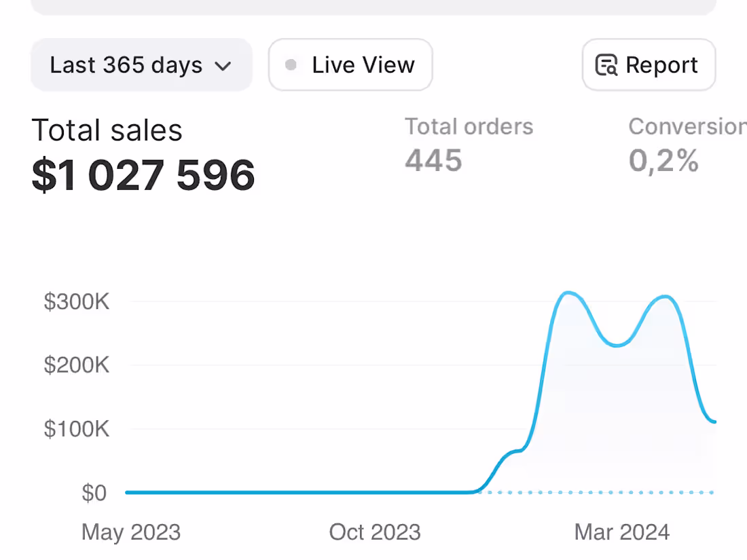Viewport: 747px width, 560px height.
Task: Click the Report icon inside the Report button
Action: tap(608, 64)
